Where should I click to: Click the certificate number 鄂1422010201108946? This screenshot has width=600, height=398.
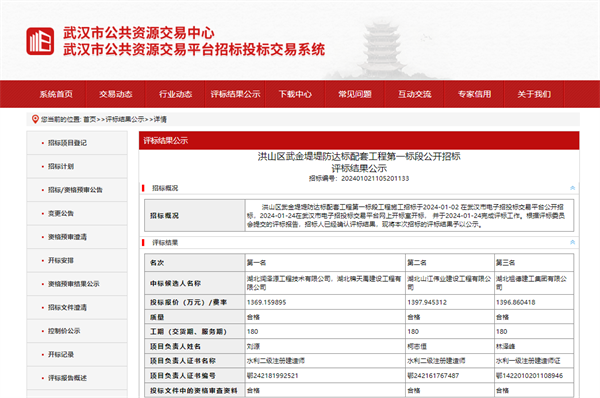[x=530, y=376]
